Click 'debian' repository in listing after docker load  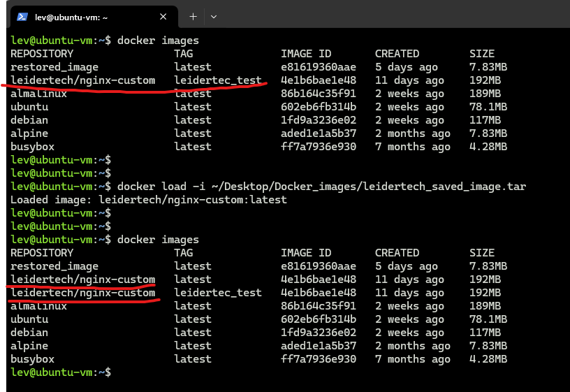pyautogui.click(x=29, y=333)
